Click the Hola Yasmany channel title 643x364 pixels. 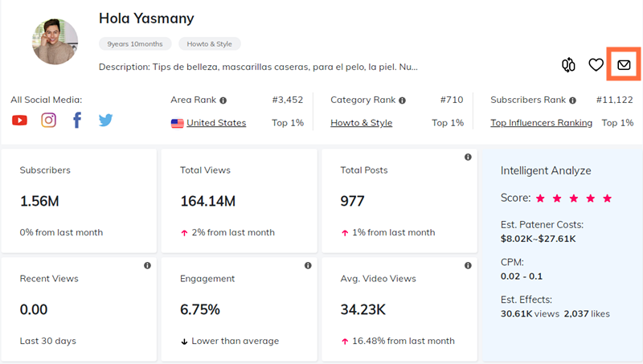(146, 18)
